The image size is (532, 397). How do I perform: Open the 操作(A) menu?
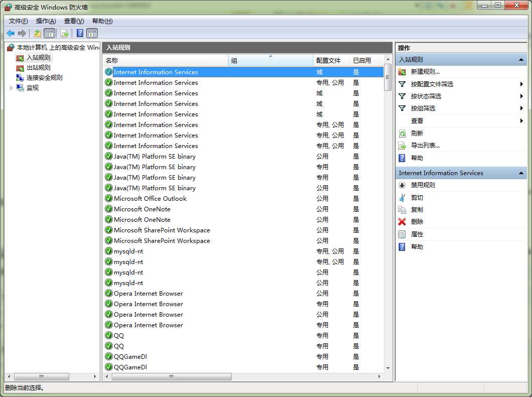46,21
